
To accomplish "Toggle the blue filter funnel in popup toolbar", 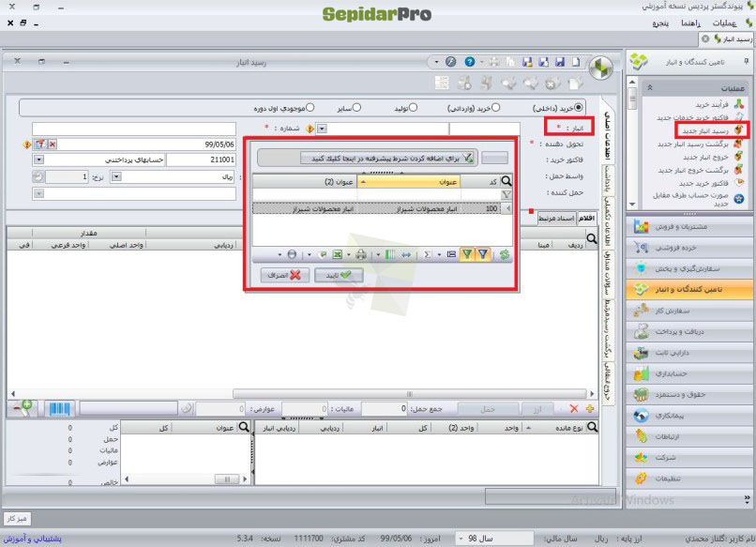I will [483, 254].
